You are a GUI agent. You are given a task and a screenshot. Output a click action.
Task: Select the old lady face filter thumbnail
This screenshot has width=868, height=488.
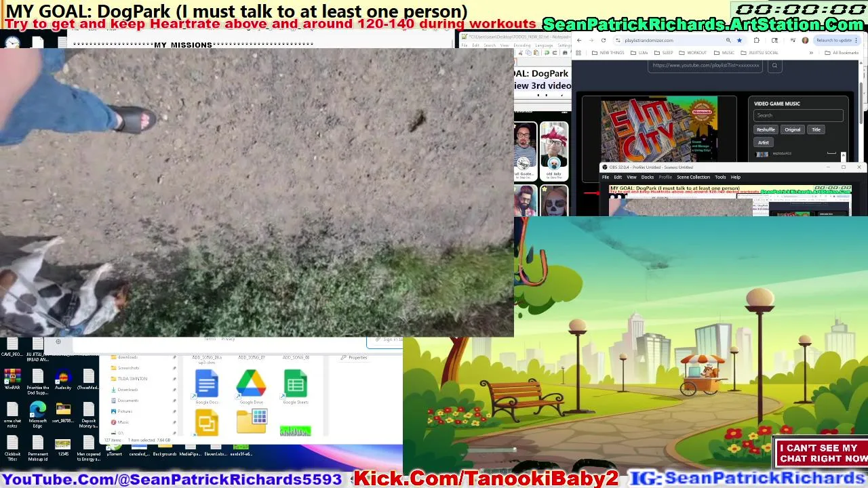tap(554, 150)
